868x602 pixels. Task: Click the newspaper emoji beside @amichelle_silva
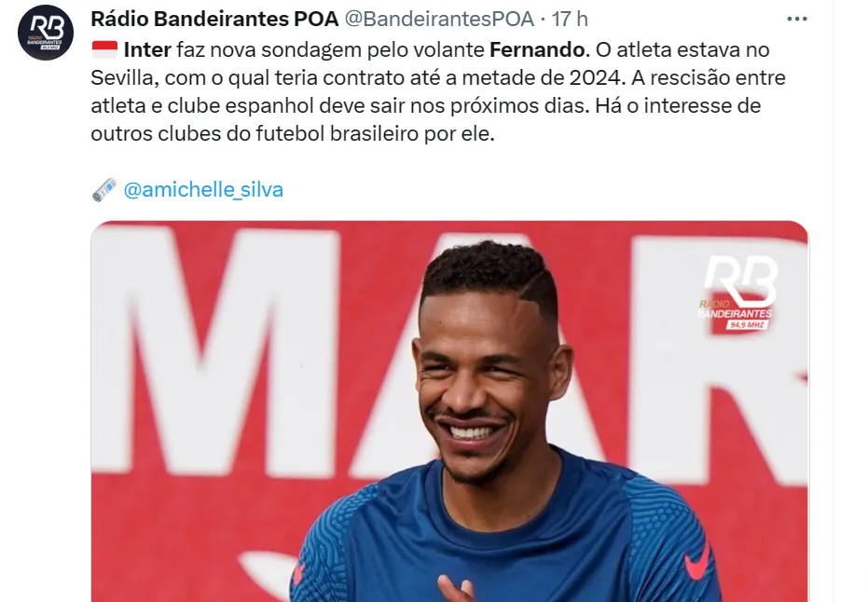(x=104, y=190)
